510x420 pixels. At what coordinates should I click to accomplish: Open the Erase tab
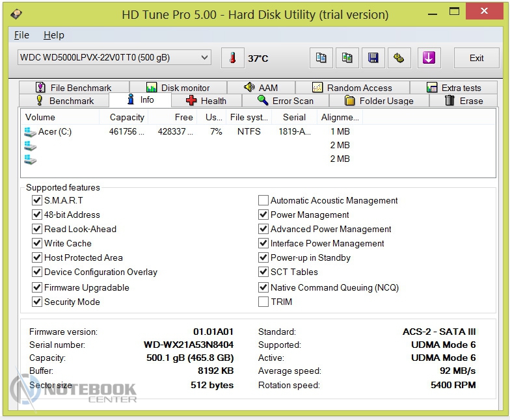click(x=463, y=101)
